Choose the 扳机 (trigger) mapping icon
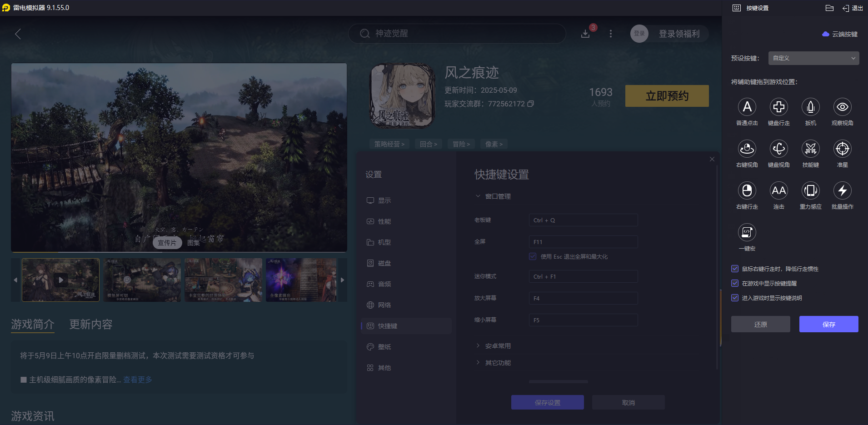 click(x=811, y=107)
